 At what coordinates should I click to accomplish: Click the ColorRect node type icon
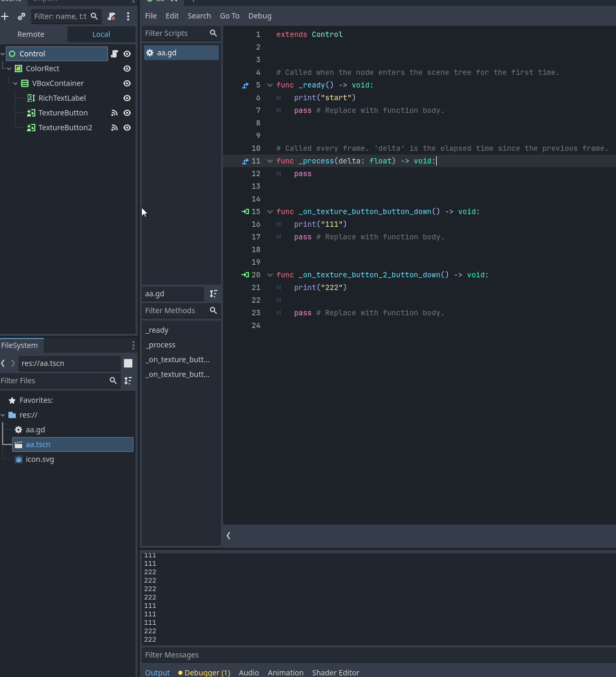[x=18, y=69]
